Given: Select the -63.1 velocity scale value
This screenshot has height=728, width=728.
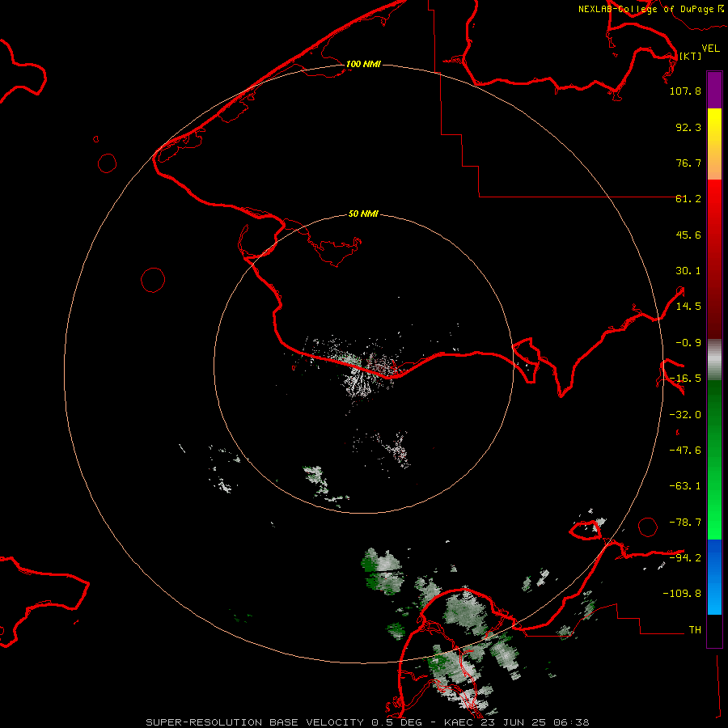Looking at the screenshot, I should (x=685, y=486).
